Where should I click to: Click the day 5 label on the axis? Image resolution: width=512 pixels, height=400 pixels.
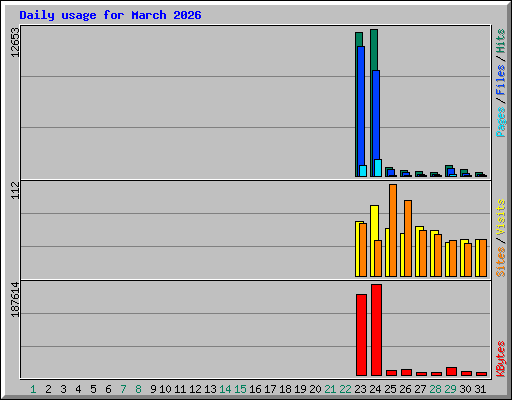[93, 389]
